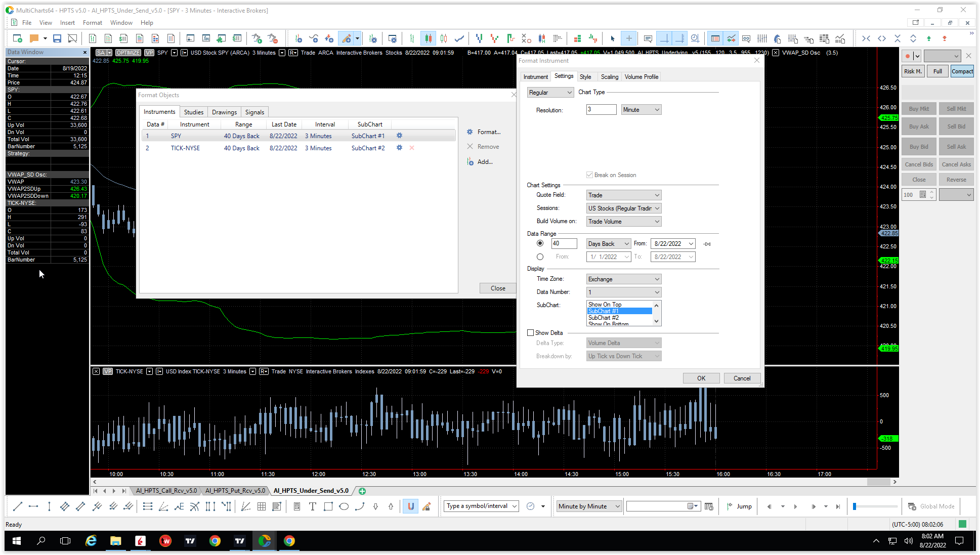The width and height of the screenshot is (980, 555).
Task: Select the Text drawing tool
Action: [313, 506]
